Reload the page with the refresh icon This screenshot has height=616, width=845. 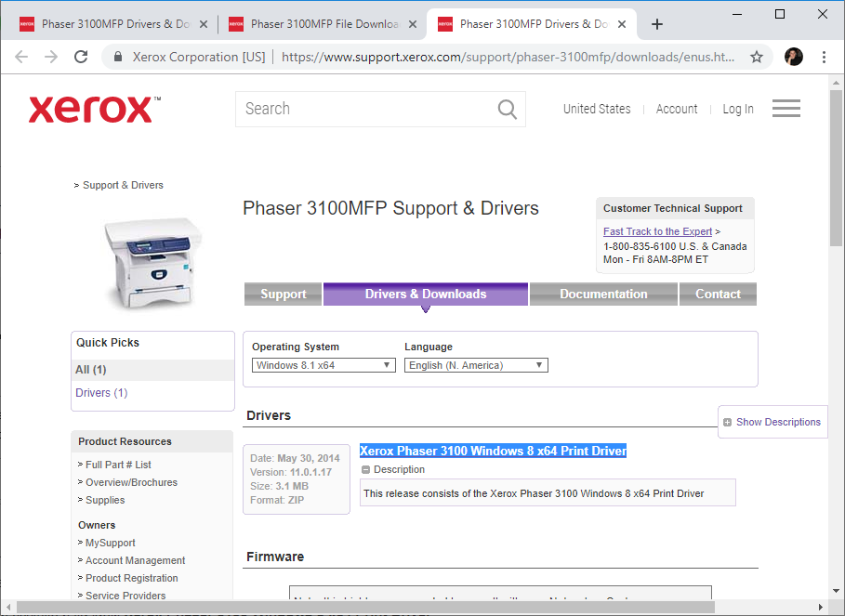(x=82, y=57)
